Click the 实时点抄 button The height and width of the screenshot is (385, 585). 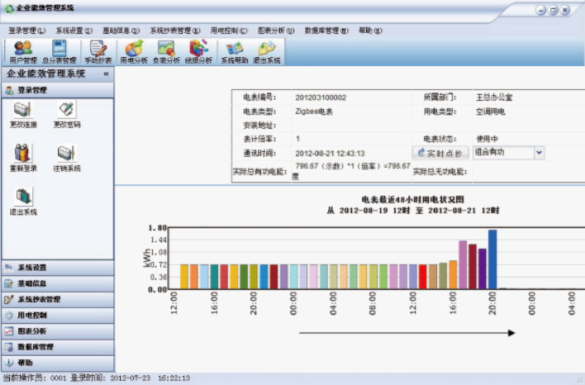pyautogui.click(x=440, y=153)
